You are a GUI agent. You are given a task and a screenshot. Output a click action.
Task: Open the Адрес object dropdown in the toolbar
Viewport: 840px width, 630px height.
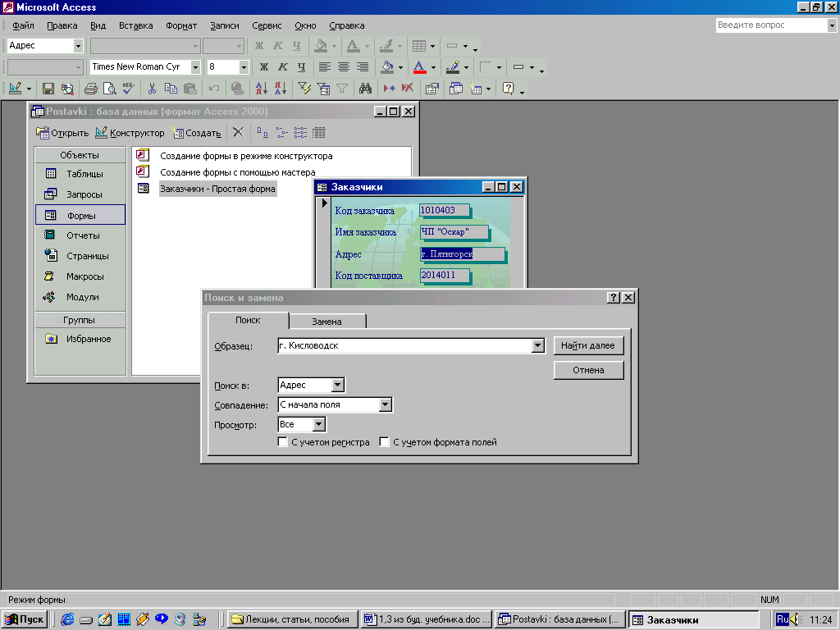pyautogui.click(x=78, y=46)
